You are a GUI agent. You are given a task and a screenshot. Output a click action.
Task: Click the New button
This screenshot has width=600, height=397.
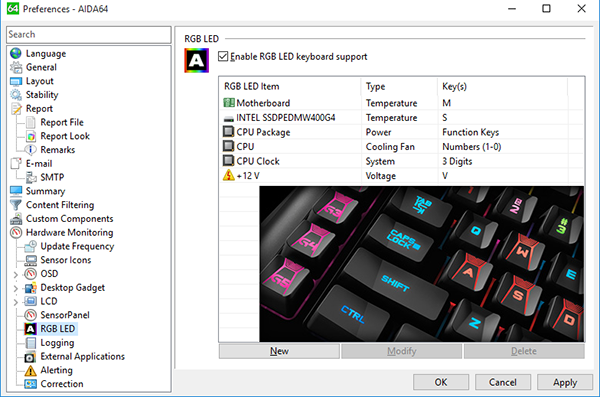pyautogui.click(x=279, y=351)
